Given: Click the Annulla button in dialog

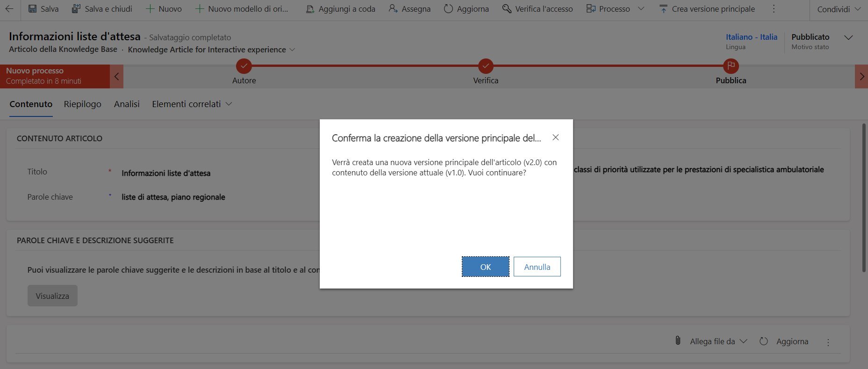Looking at the screenshot, I should 537,267.
